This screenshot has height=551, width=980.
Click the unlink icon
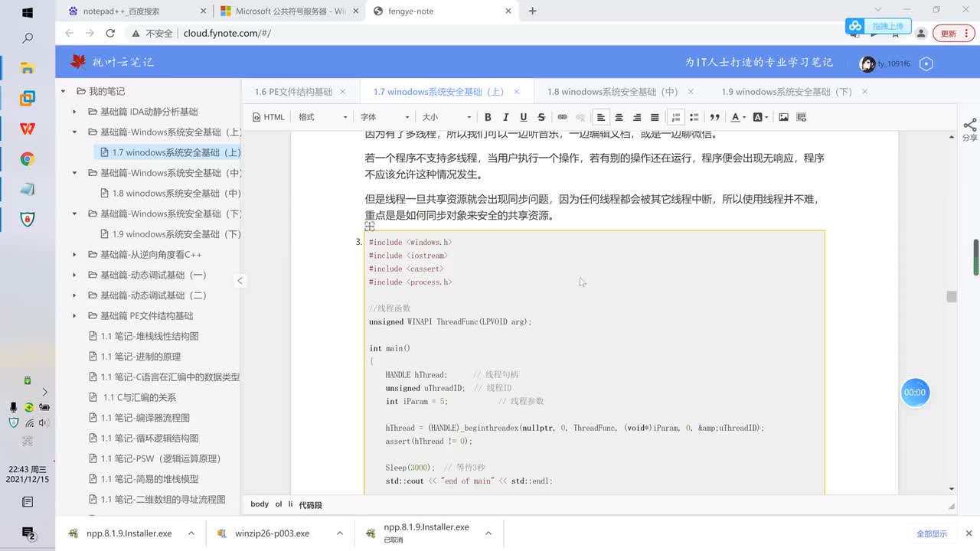pyautogui.click(x=580, y=117)
